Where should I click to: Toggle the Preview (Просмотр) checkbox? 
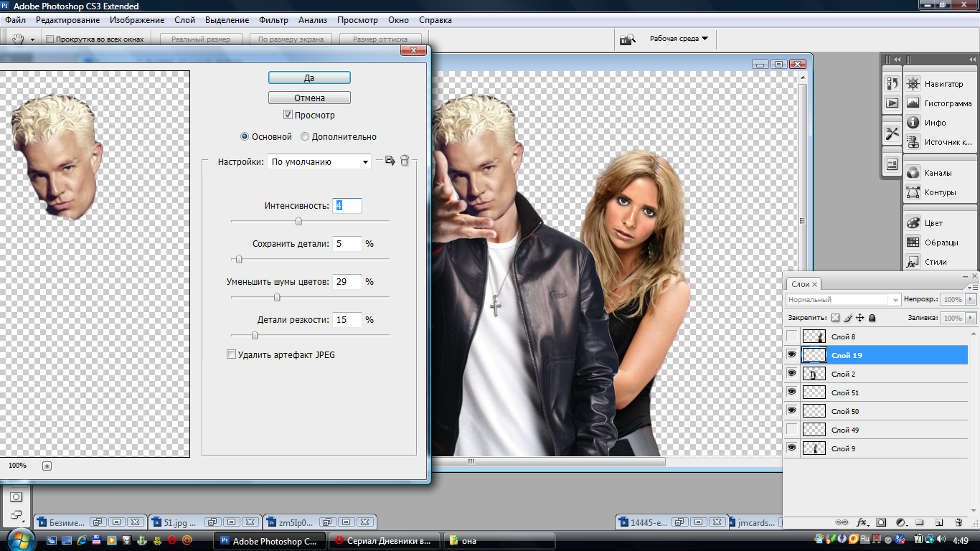[288, 115]
